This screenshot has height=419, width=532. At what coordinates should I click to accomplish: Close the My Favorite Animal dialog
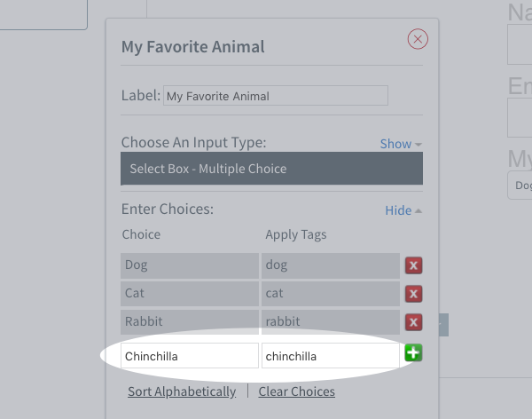click(x=418, y=39)
